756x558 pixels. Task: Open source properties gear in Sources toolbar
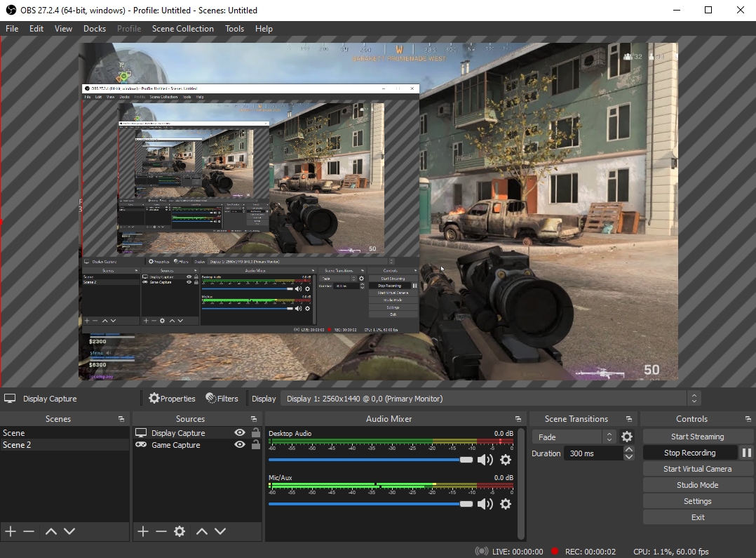click(x=180, y=531)
